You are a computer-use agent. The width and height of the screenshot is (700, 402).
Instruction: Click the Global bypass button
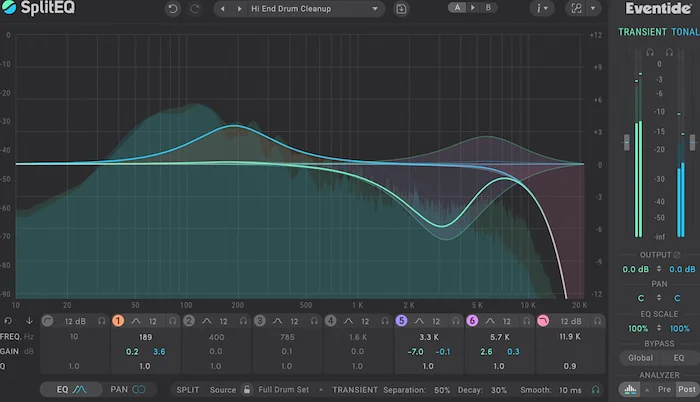tap(641, 358)
